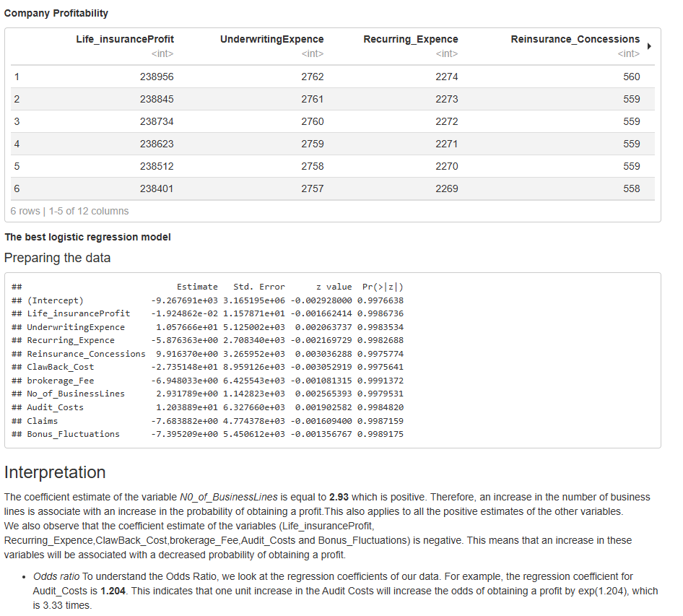683x616 pixels.
Task: Click the Recurring_Expence column header
Action: 410,39
